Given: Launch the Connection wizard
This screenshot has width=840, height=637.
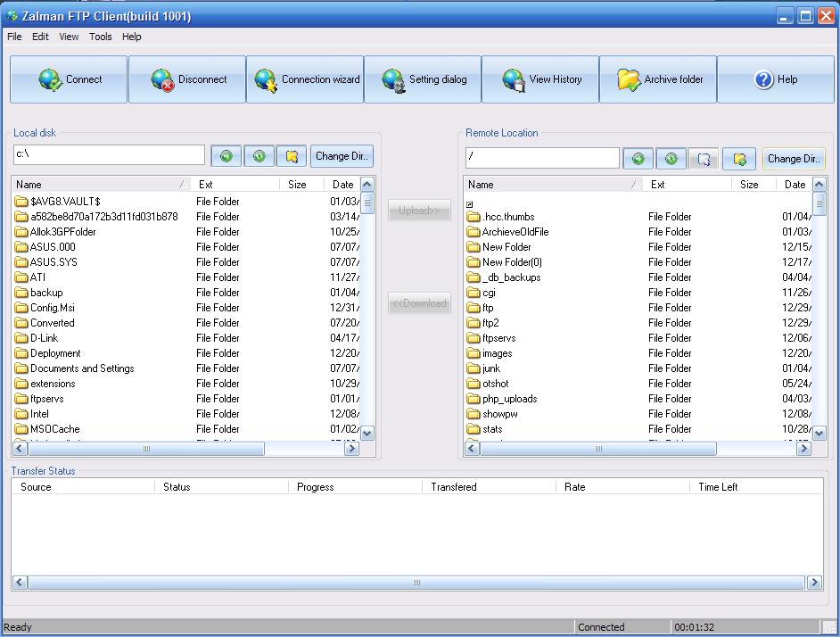Looking at the screenshot, I should pyautogui.click(x=305, y=79).
